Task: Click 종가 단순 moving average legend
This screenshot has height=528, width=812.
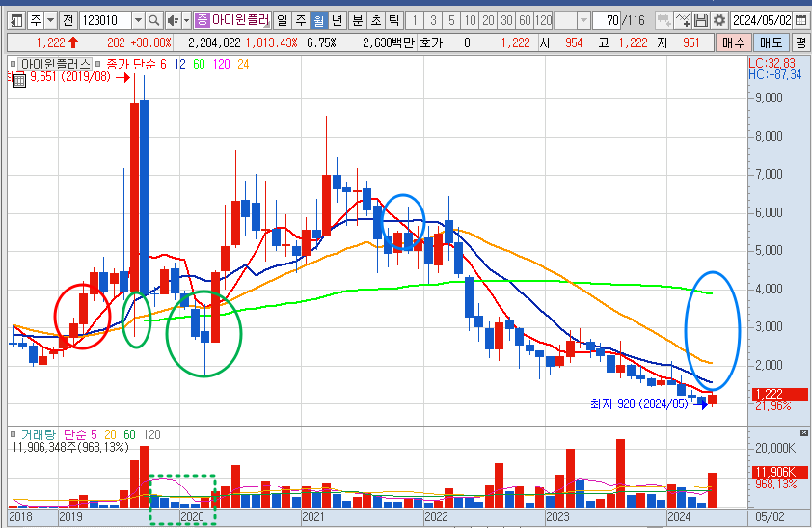Action: click(130, 65)
